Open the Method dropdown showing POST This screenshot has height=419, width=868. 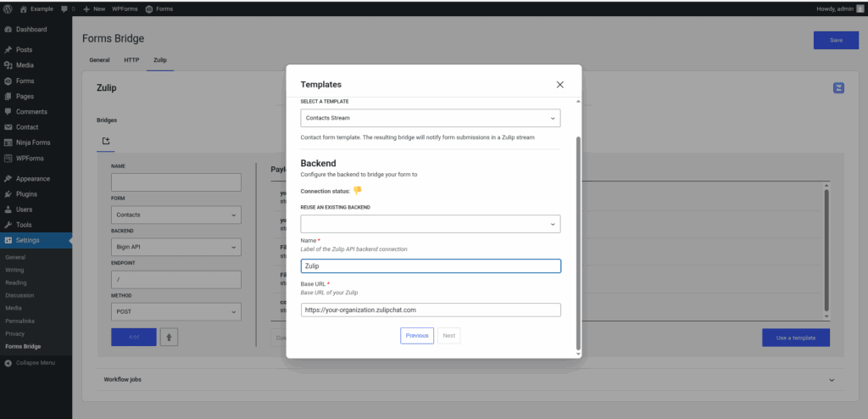tap(176, 312)
